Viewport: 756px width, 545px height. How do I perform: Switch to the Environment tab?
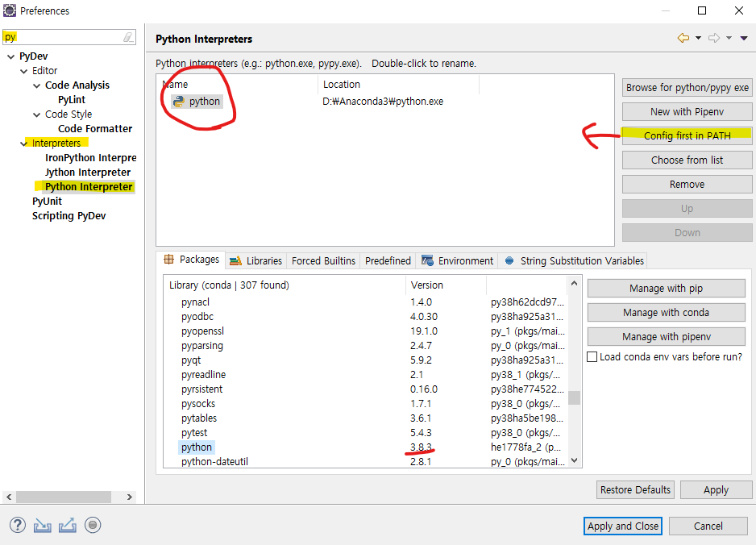click(457, 261)
